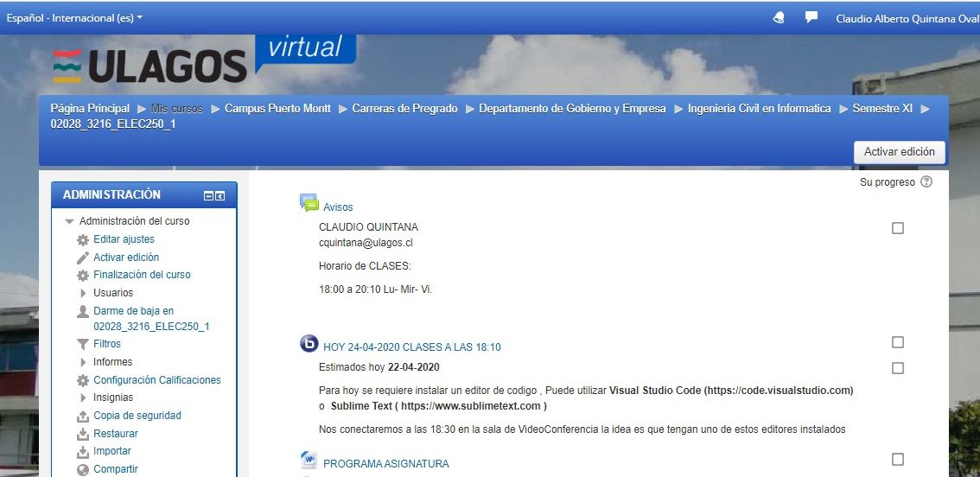Click Mis cursos breadcrumb text

(x=177, y=108)
